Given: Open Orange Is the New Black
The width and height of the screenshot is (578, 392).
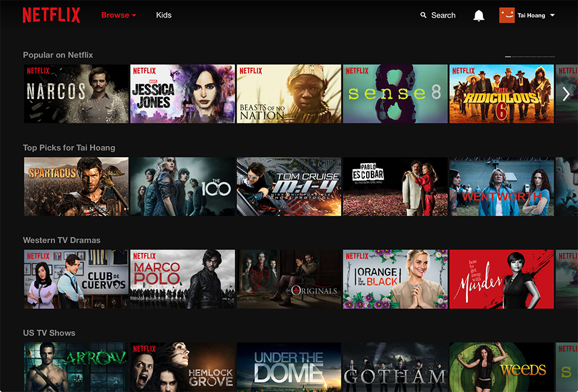Looking at the screenshot, I should [x=395, y=279].
